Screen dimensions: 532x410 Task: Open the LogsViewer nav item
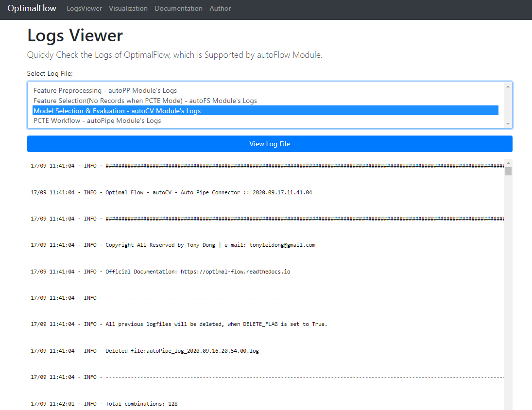tap(84, 8)
